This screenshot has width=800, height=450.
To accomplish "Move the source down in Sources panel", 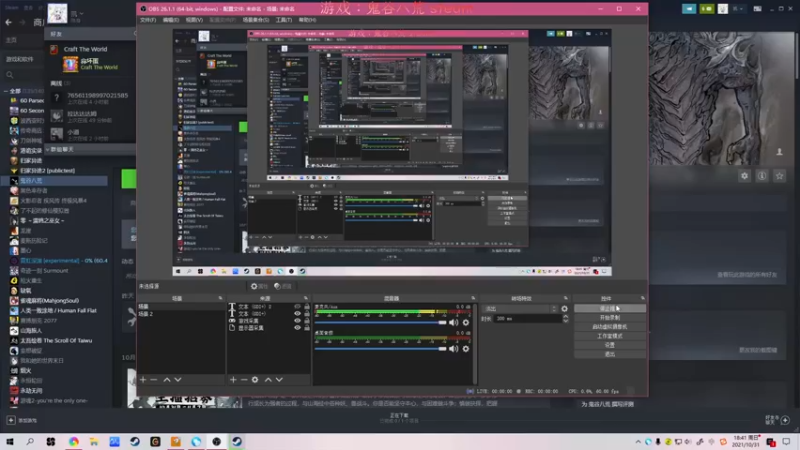I will pos(279,380).
